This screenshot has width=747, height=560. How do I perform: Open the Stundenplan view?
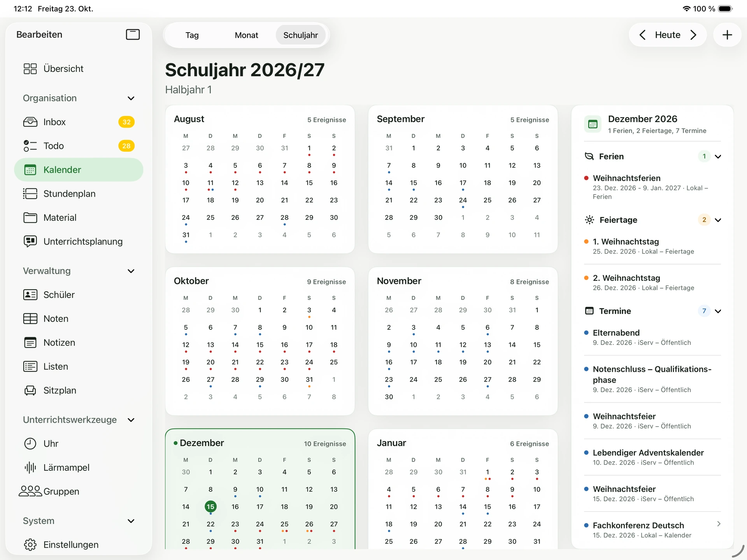79,194
